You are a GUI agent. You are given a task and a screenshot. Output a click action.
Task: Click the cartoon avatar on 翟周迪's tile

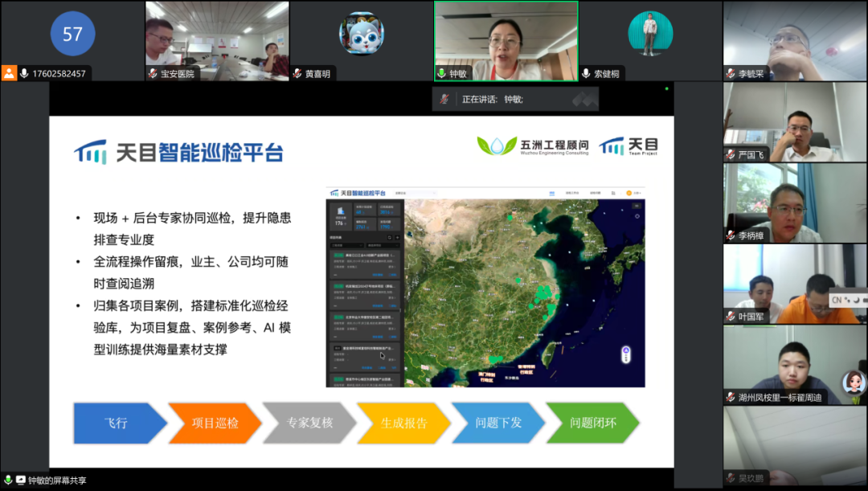pyautogui.click(x=853, y=383)
